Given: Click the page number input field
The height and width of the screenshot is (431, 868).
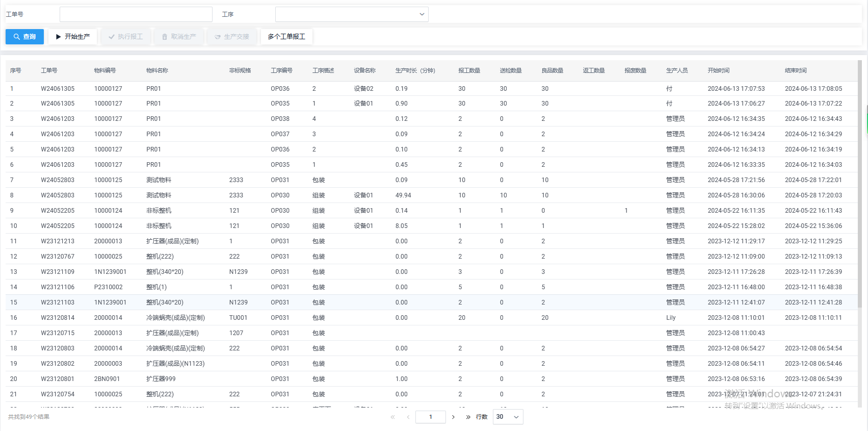Looking at the screenshot, I should (x=431, y=417).
